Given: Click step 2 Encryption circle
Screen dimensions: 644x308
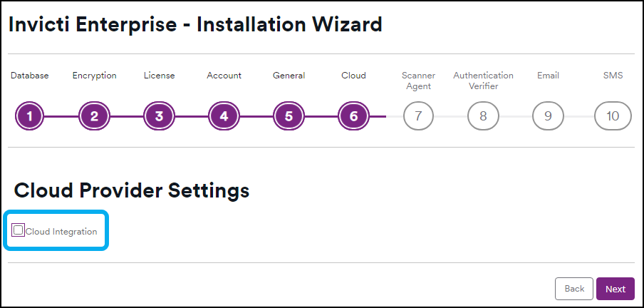Looking at the screenshot, I should (x=94, y=116).
